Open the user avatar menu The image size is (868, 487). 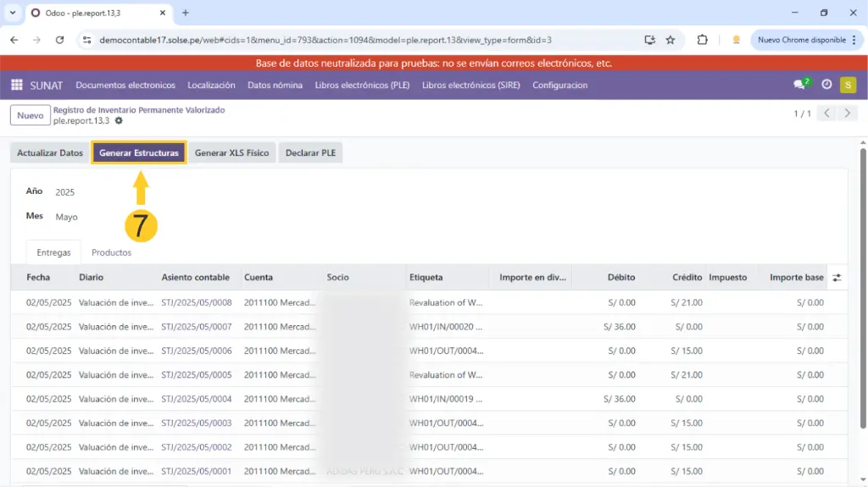[x=848, y=85]
